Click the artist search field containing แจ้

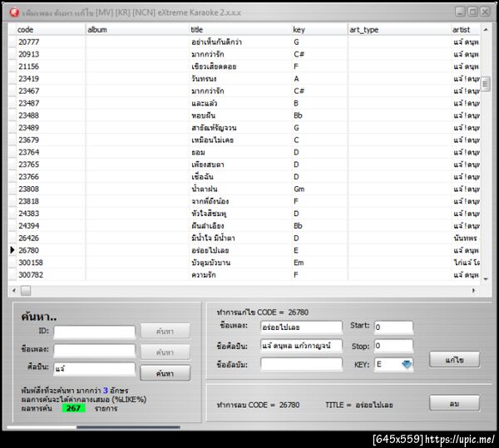tap(95, 369)
